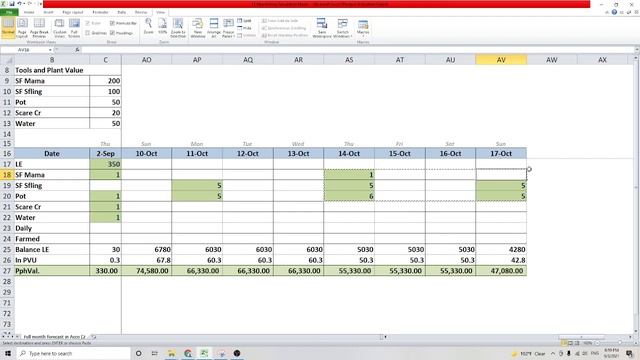Screen dimensions: 640x360
Task: Select In PVU cell 42.8
Action: pyautogui.click(x=501, y=260)
